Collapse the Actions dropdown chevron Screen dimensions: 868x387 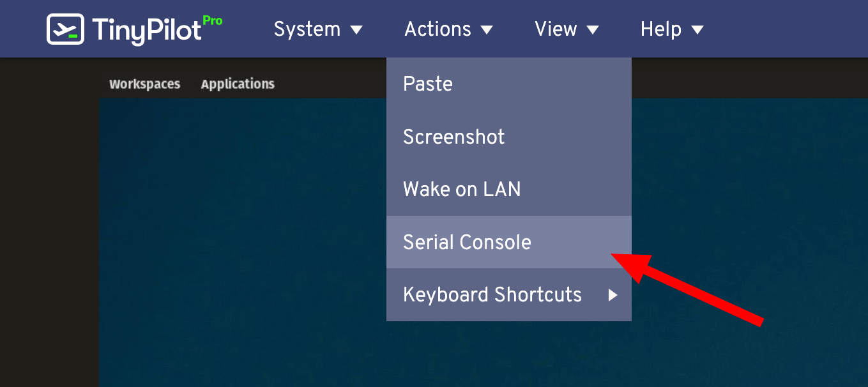tap(487, 29)
